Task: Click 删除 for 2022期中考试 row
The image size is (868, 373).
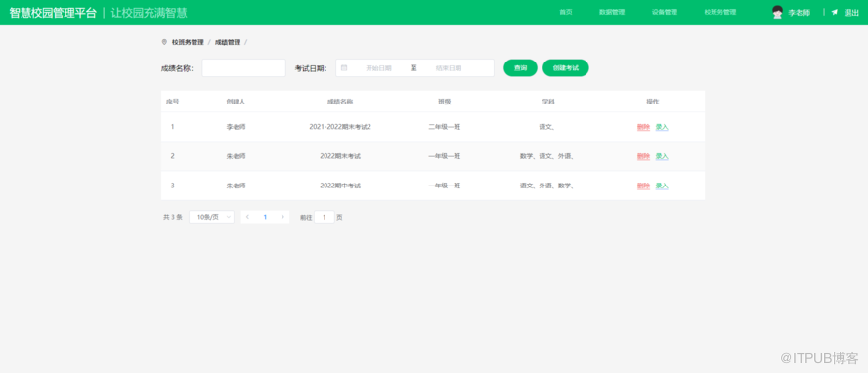Action: (x=643, y=186)
